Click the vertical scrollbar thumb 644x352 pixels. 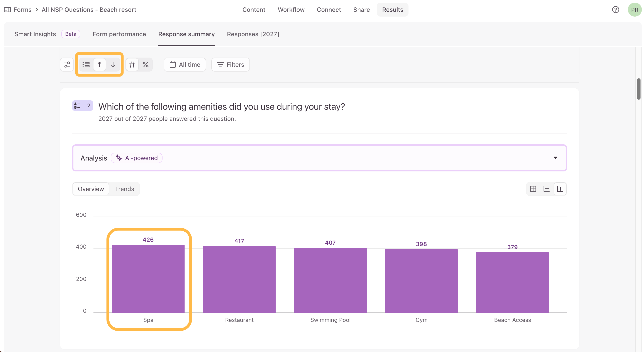(639, 89)
